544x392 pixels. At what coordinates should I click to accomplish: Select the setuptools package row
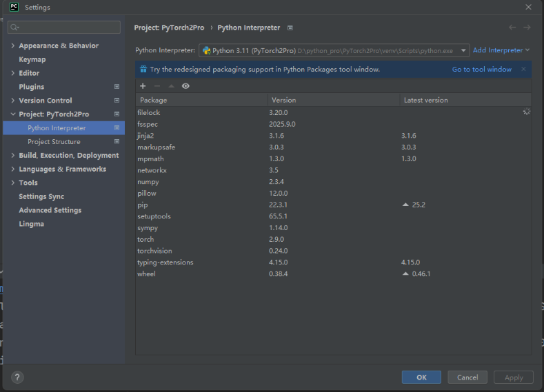pyautogui.click(x=333, y=216)
